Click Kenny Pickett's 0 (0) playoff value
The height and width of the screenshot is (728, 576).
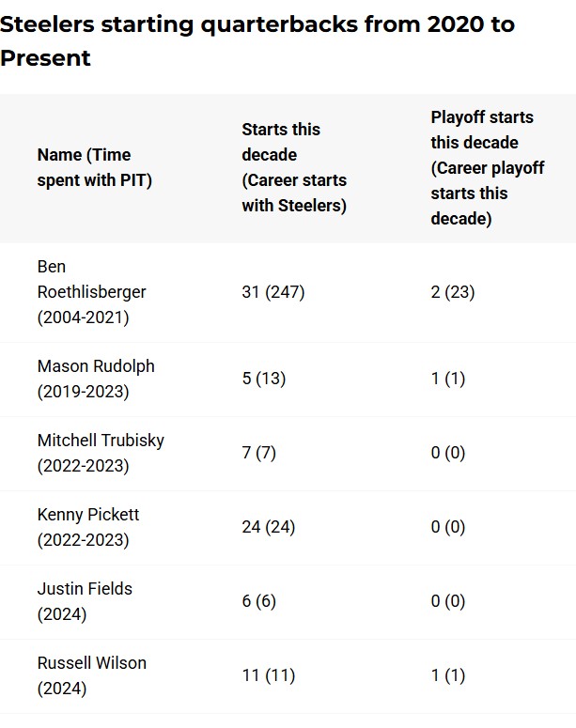[448, 527]
